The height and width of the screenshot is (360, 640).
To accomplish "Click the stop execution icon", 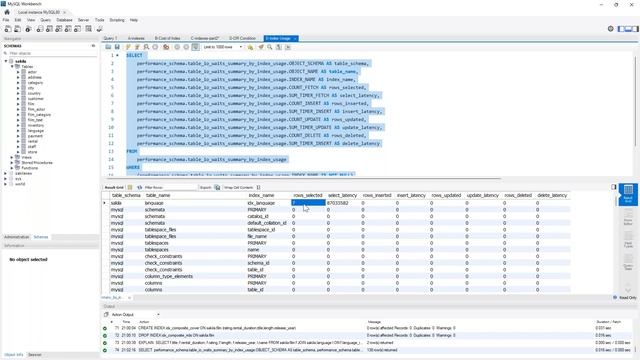I will tap(155, 47).
